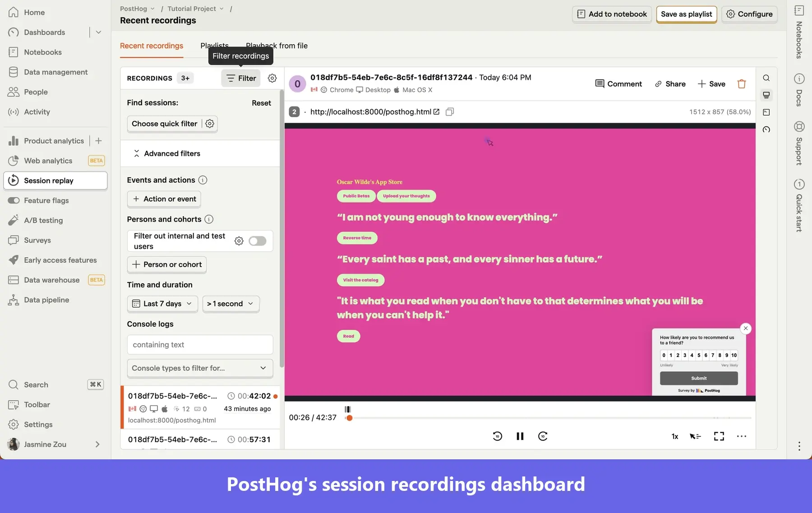
Task: Open Web analytics
Action: pyautogui.click(x=48, y=161)
